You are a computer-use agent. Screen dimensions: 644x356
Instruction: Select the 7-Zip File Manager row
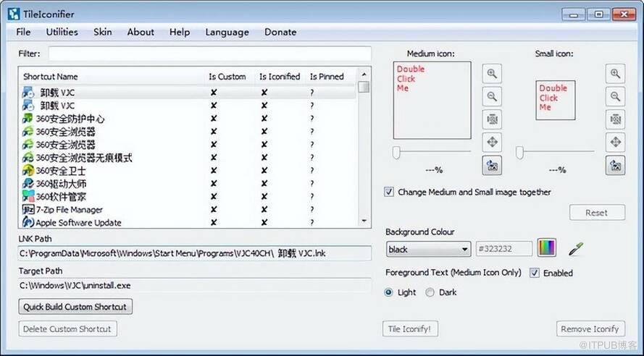coord(189,210)
